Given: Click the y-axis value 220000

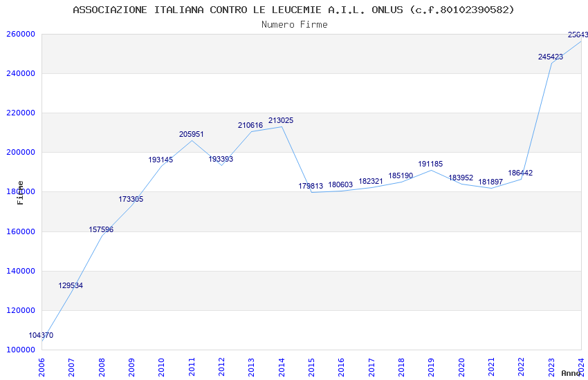Looking at the screenshot, I should coord(21,113).
